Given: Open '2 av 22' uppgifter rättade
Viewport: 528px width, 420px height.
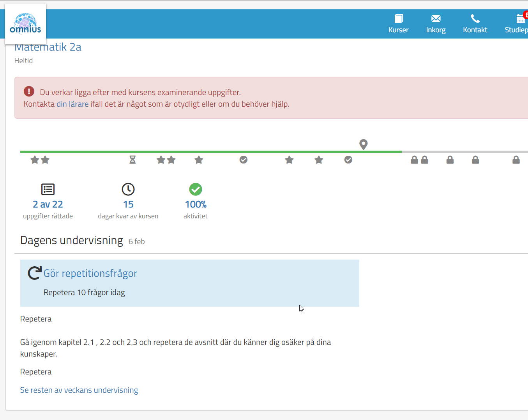Looking at the screenshot, I should click(48, 204).
